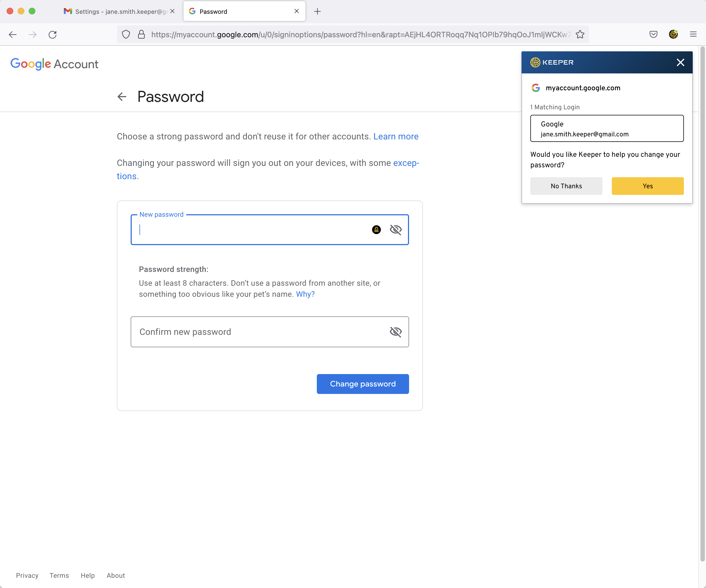
Task: Toggle visibility of the New password field
Action: pyautogui.click(x=396, y=229)
